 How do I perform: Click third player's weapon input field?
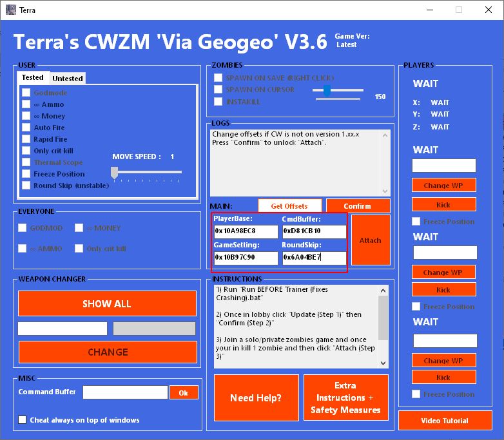445,341
